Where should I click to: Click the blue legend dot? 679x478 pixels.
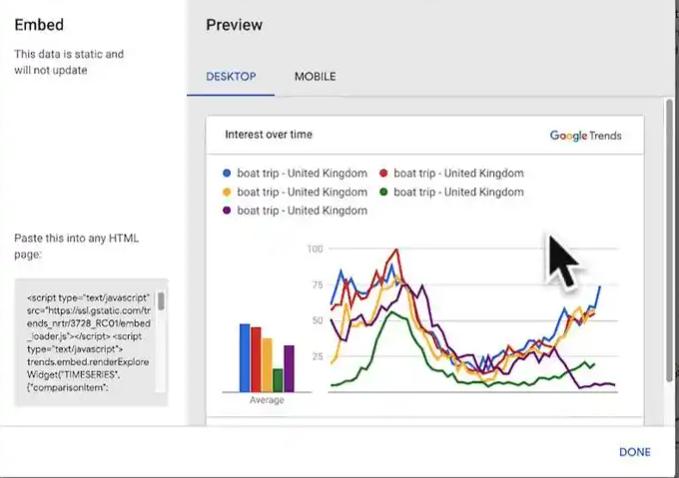228,173
